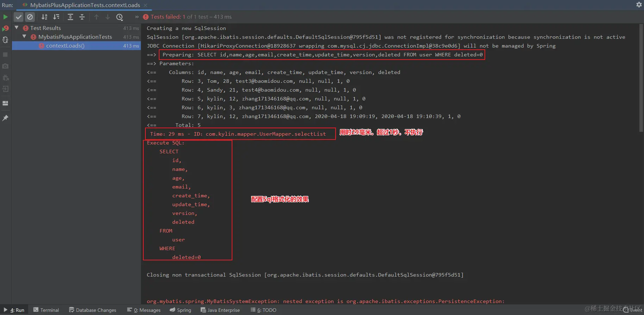Toggle Show Passed tests checkmark
This screenshot has height=315, width=644.
19,17
